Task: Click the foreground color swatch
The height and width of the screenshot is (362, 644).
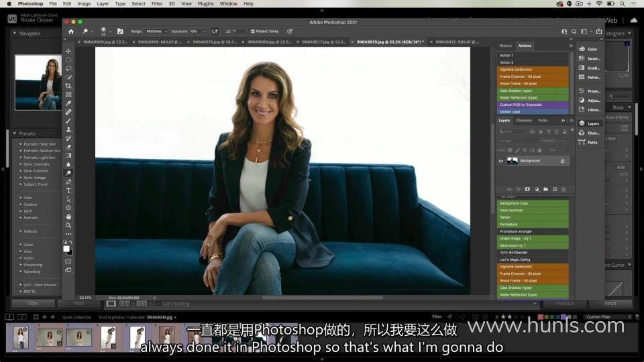Action: point(66,249)
